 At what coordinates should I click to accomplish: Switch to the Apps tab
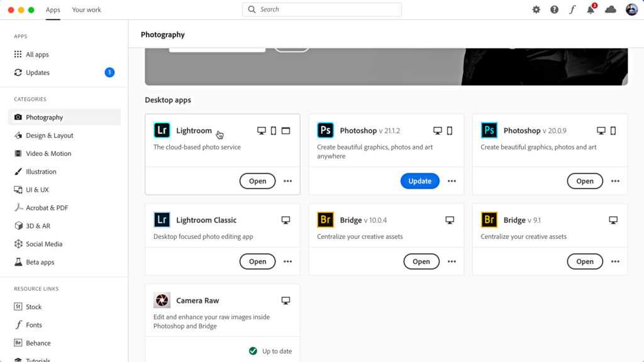(53, 9)
